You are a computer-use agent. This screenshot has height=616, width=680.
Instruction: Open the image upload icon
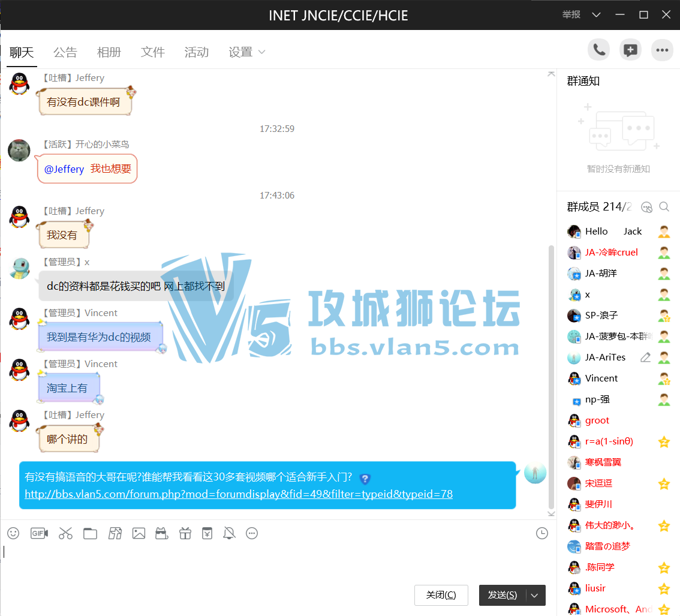click(139, 533)
